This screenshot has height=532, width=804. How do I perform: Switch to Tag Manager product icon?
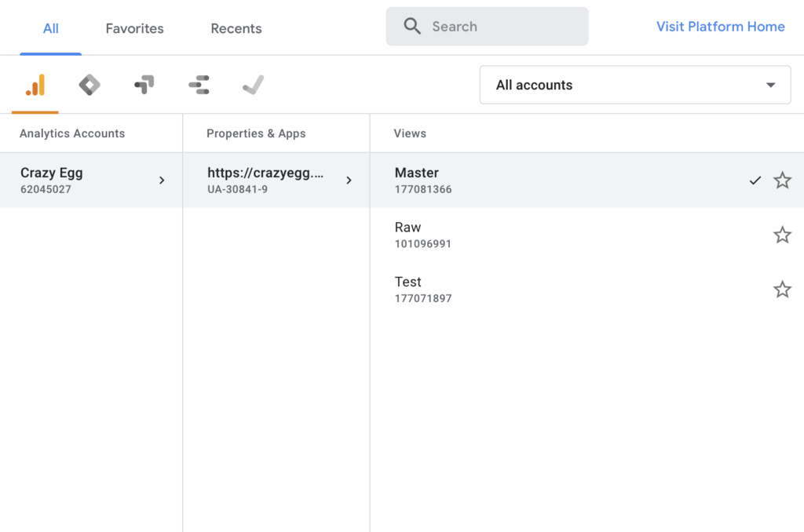90,85
